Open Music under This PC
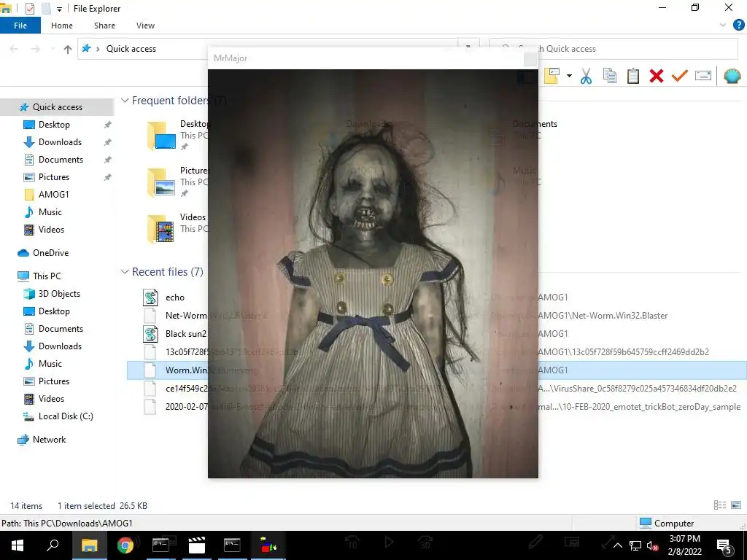747x560 pixels. 50,364
